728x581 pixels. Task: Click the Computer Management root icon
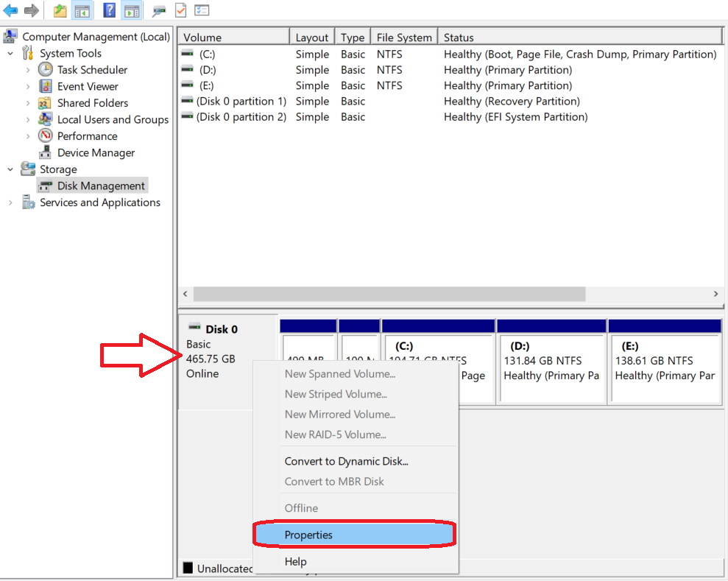tap(10, 36)
